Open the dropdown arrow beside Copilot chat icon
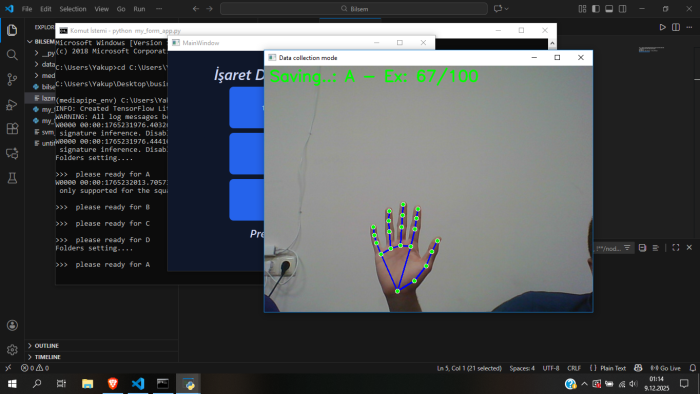The height and width of the screenshot is (394, 700). coord(507,9)
